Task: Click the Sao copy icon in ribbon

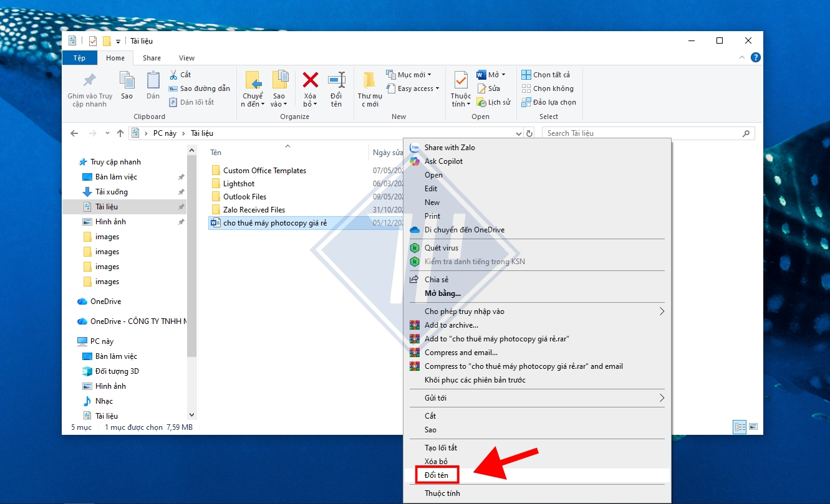Action: coord(127,80)
